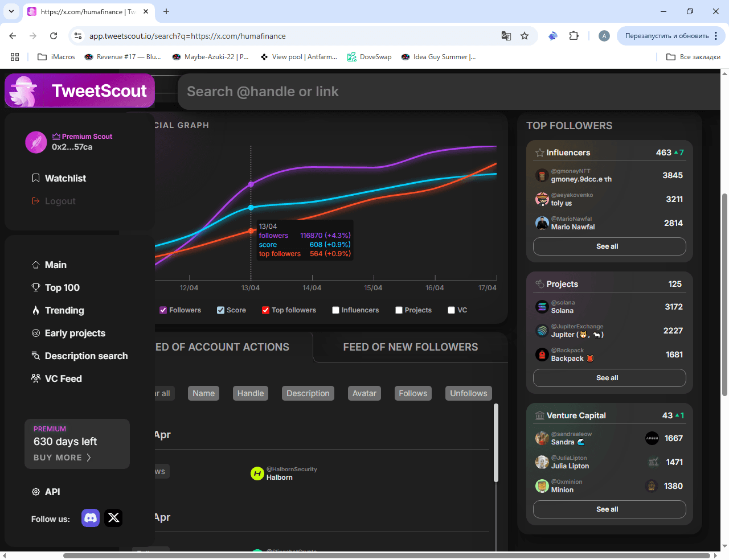Open a new browser tab
This screenshot has height=560, width=729.
[166, 11]
